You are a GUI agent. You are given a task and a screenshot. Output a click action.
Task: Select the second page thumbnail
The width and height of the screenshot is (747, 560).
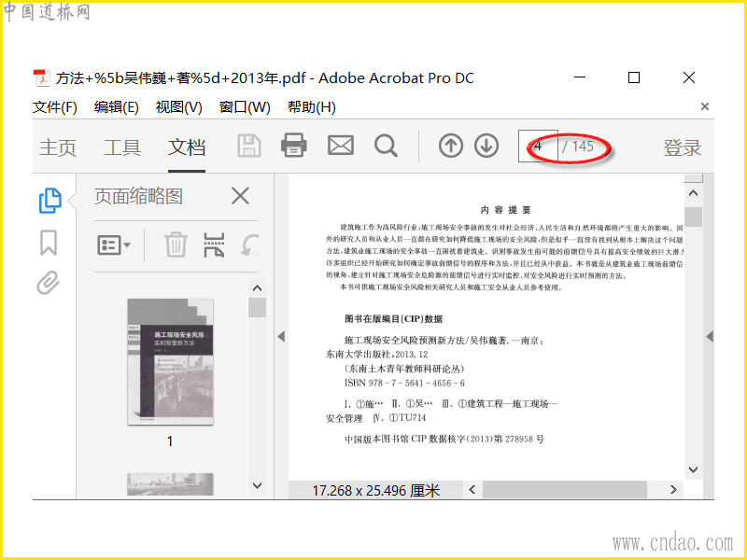click(170, 484)
